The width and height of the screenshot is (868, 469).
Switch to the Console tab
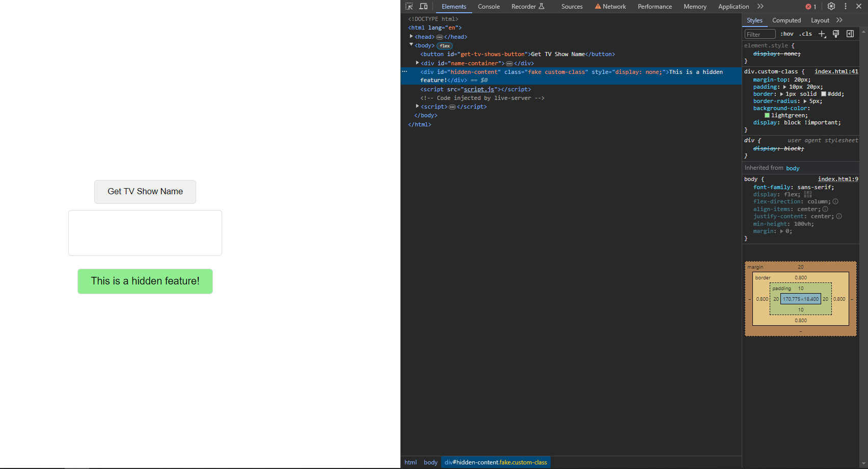(x=489, y=7)
